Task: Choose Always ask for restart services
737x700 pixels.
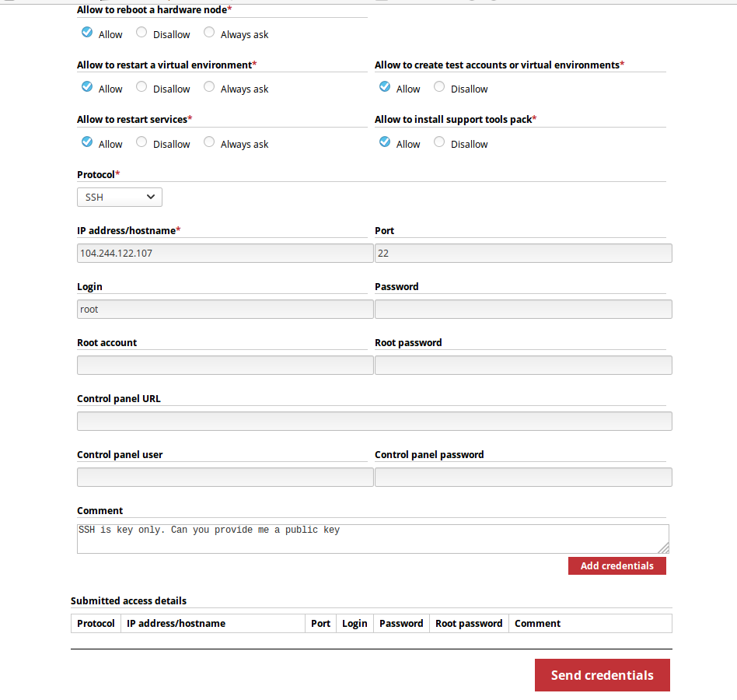Action: pyautogui.click(x=209, y=142)
